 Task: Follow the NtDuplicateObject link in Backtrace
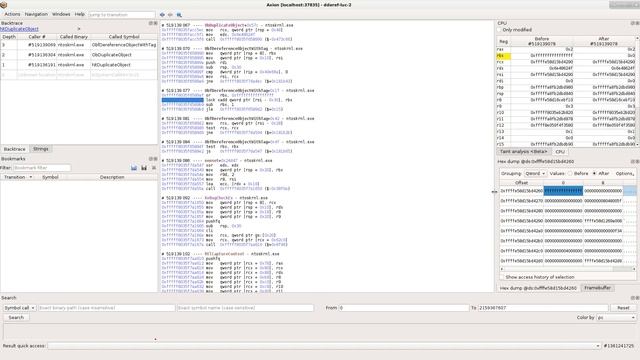click(19, 29)
